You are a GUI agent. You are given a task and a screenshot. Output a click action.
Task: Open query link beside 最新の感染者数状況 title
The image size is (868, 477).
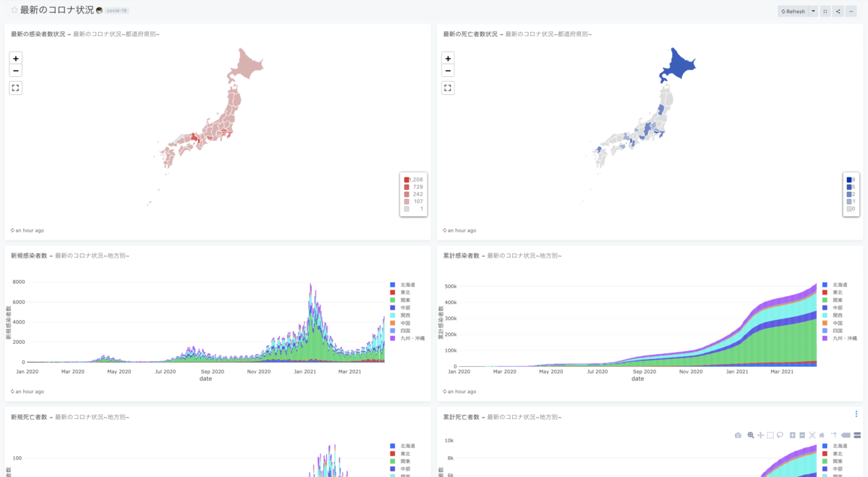(116, 34)
